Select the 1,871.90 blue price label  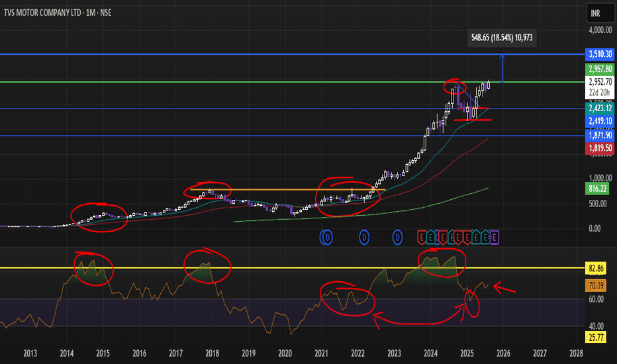600,136
